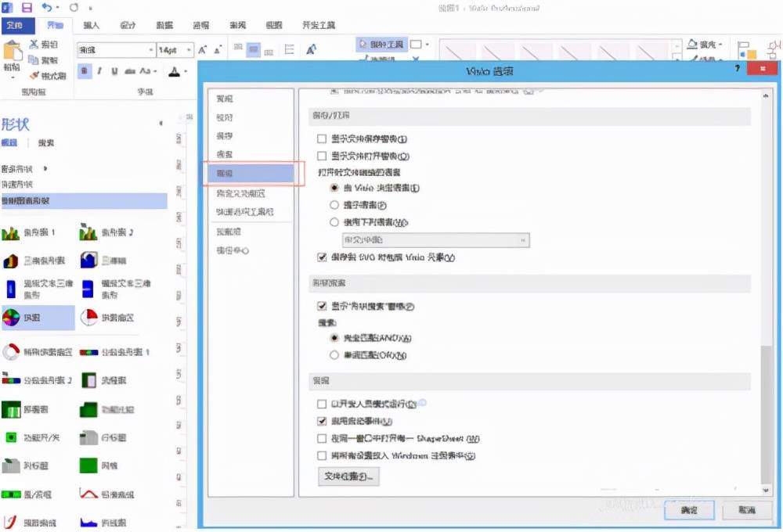Click the OK button in options dialog

(x=689, y=510)
